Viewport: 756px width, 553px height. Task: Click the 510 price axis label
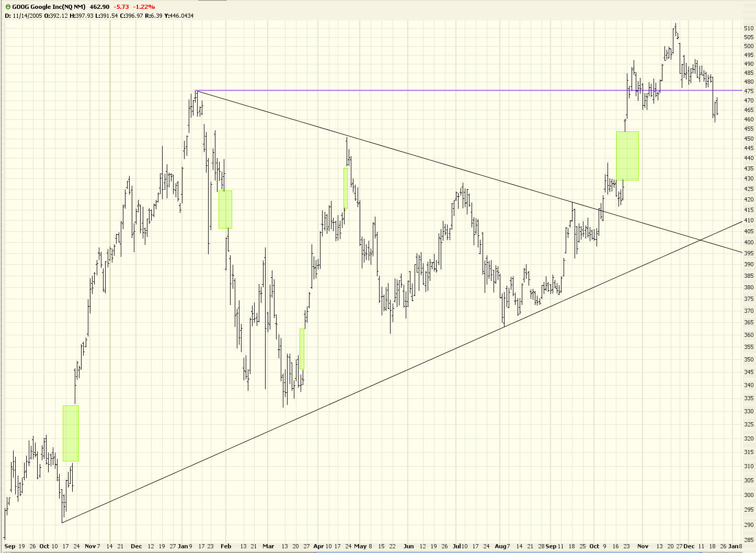[749, 28]
